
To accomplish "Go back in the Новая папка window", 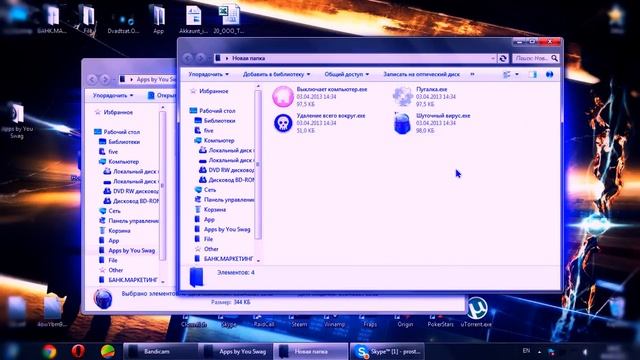I will [x=188, y=58].
